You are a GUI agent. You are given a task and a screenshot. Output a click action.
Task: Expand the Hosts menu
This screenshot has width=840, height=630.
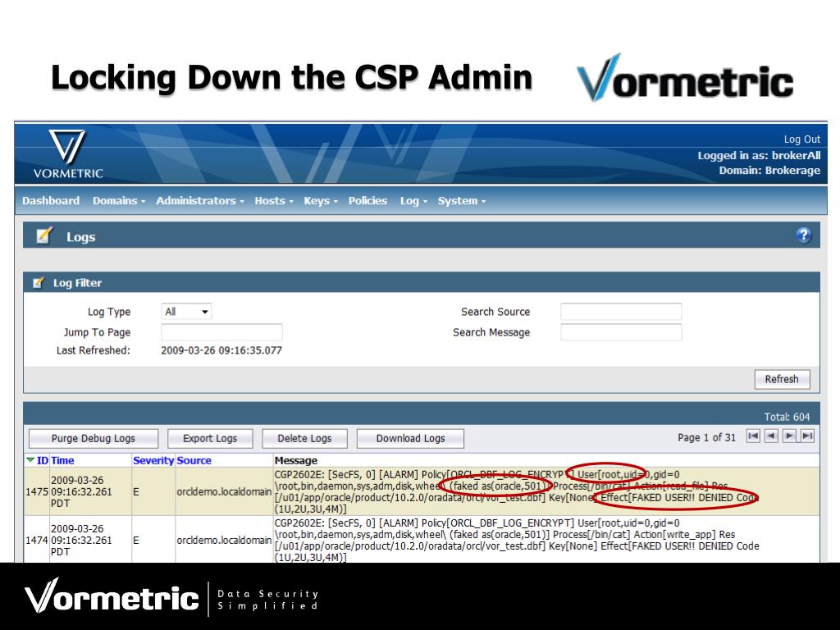point(274,201)
